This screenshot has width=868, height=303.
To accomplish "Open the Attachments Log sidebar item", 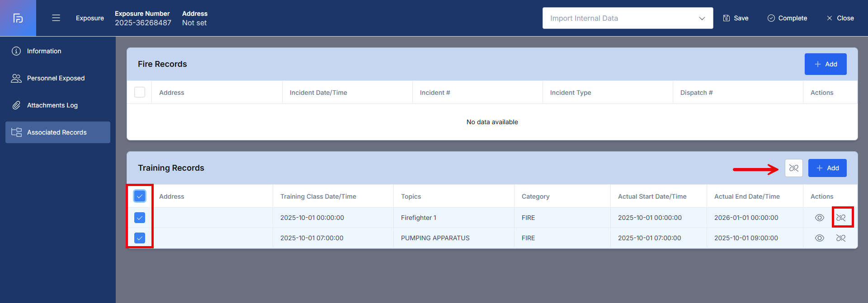I will pos(52,105).
